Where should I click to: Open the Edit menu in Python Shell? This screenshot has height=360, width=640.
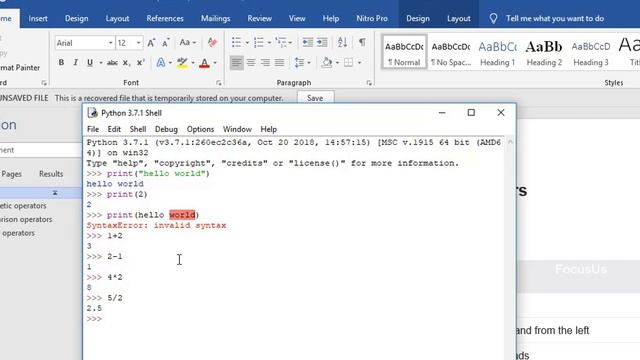pos(114,129)
